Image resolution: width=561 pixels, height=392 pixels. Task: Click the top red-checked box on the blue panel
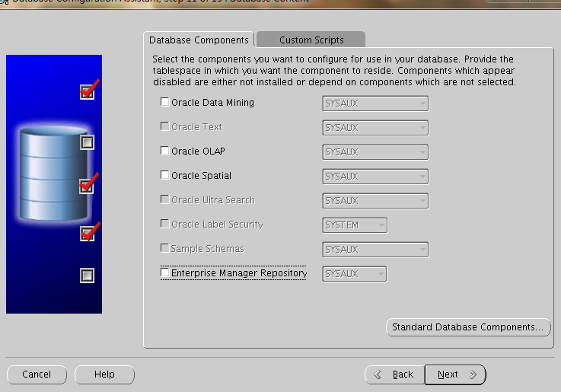tap(88, 91)
